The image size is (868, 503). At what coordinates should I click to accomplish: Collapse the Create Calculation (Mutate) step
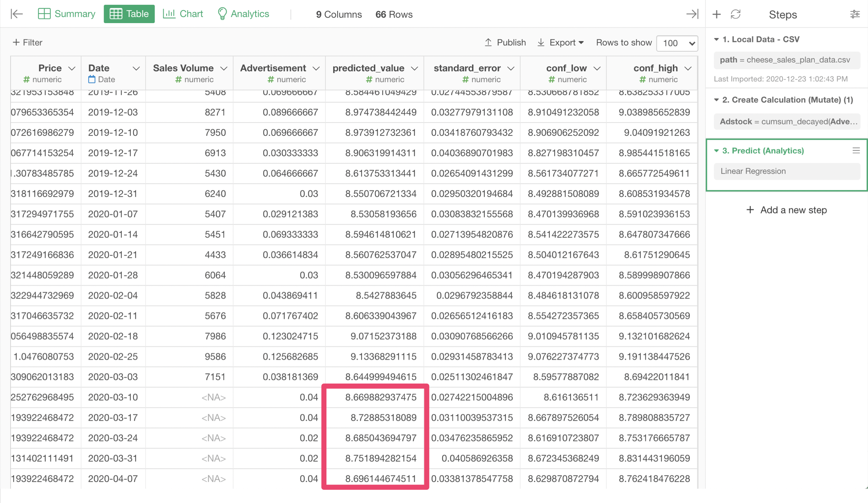click(x=716, y=100)
